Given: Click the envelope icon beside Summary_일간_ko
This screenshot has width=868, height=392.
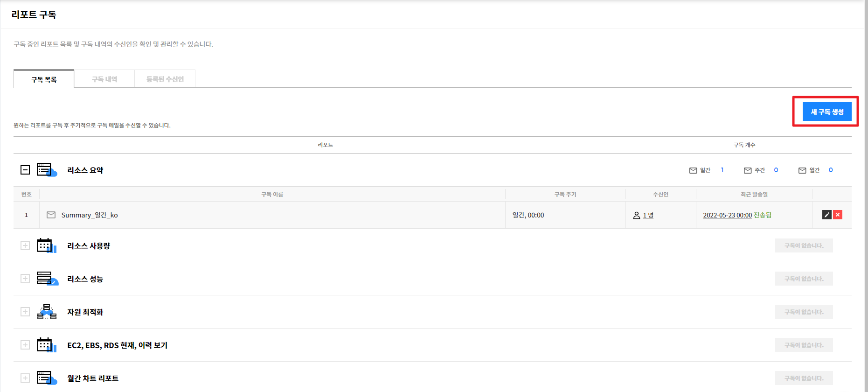Looking at the screenshot, I should coord(51,215).
